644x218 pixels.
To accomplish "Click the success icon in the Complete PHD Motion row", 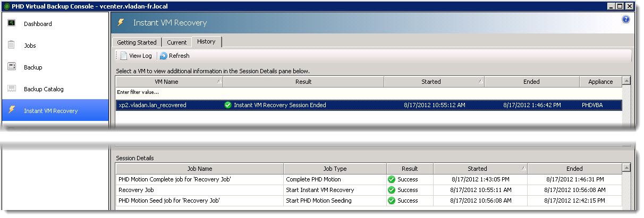I will coord(392,179).
